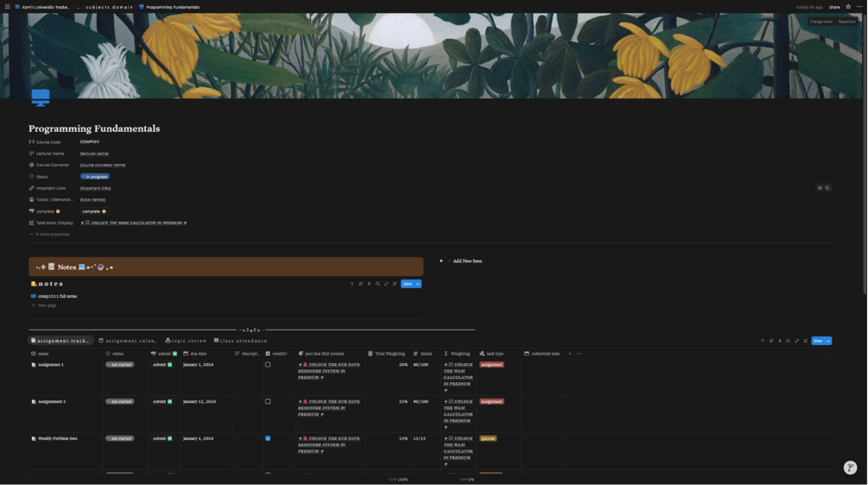Click submit button in Weekly Problem Sets row
This screenshot has width=868, height=485.
click(162, 438)
